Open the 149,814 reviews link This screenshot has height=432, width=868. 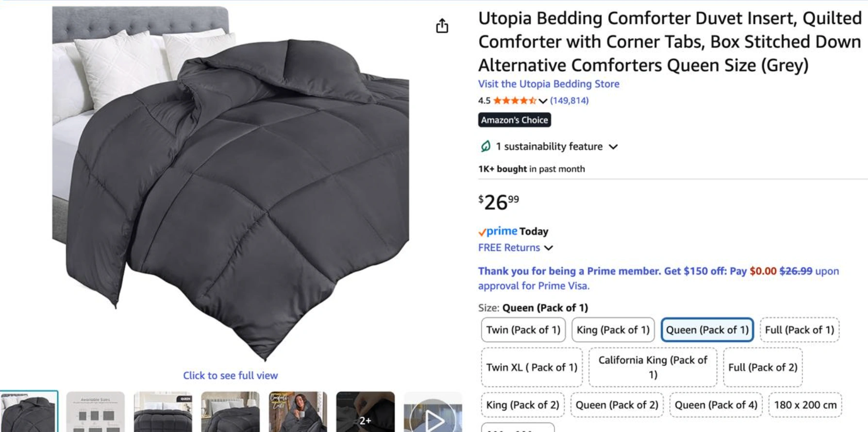click(x=569, y=100)
